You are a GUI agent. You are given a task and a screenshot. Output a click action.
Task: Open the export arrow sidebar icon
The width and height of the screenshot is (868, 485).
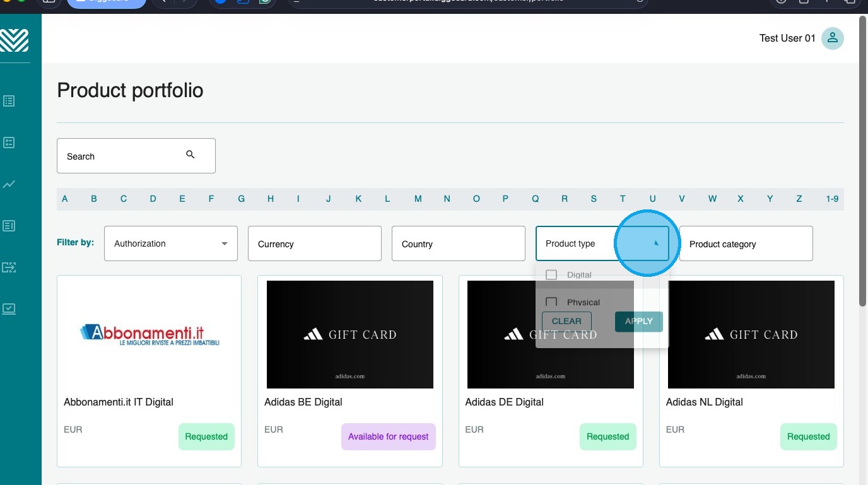9,267
